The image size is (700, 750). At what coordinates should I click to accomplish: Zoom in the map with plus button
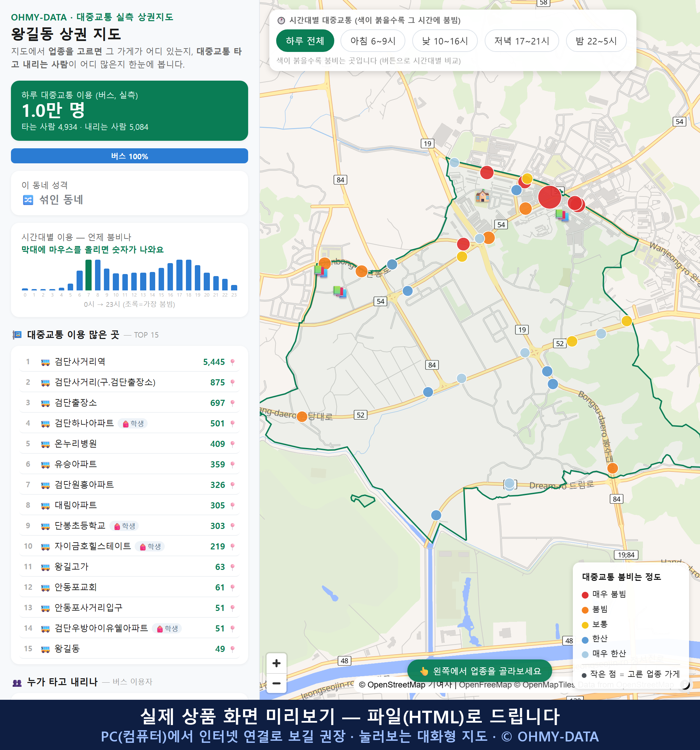pos(276,663)
